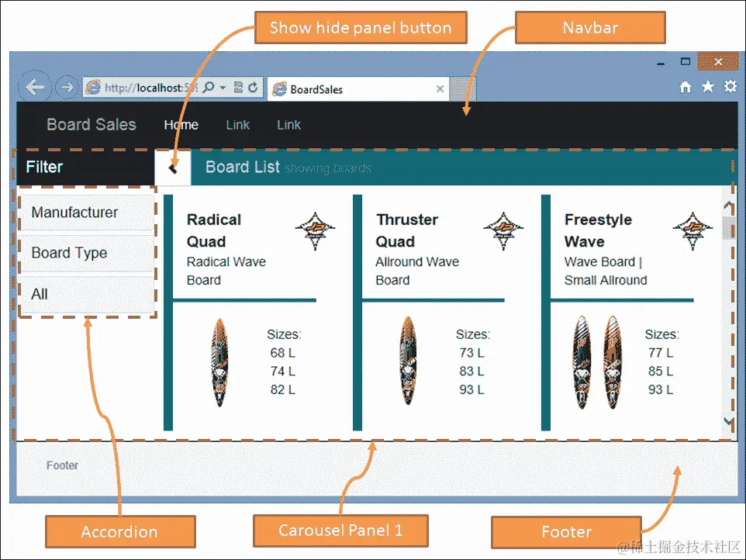Click the first Link item in navbar

coord(237,125)
